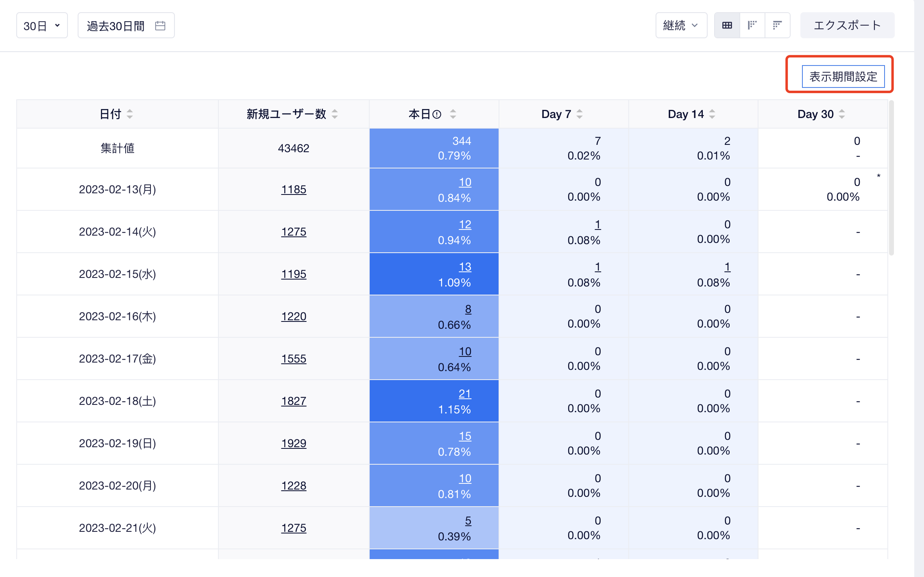Click 本日 value 15 for 2023-02-19

465,436
